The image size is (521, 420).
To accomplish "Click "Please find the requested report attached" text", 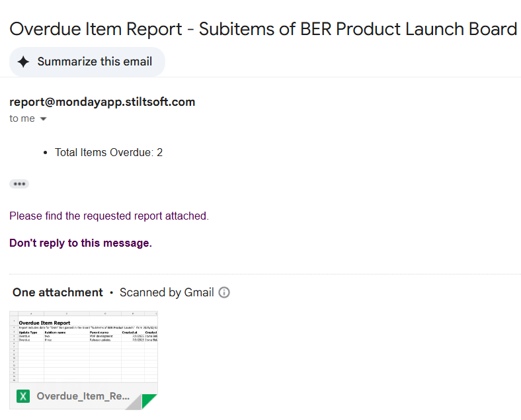I will coord(109,216).
